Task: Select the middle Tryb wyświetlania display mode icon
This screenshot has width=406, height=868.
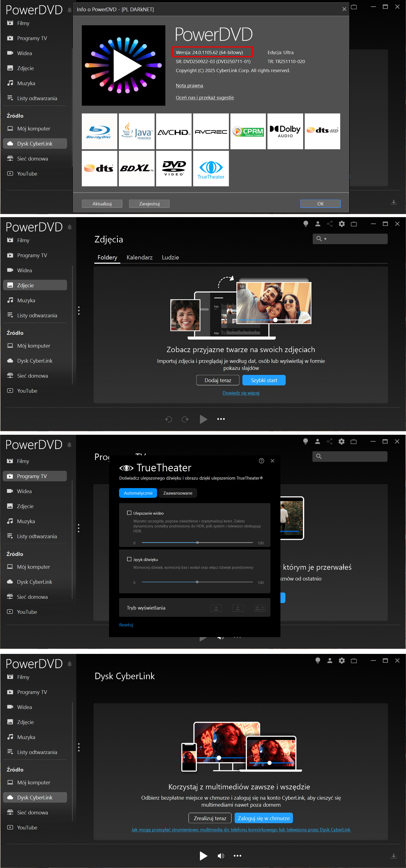Action: pos(238,608)
